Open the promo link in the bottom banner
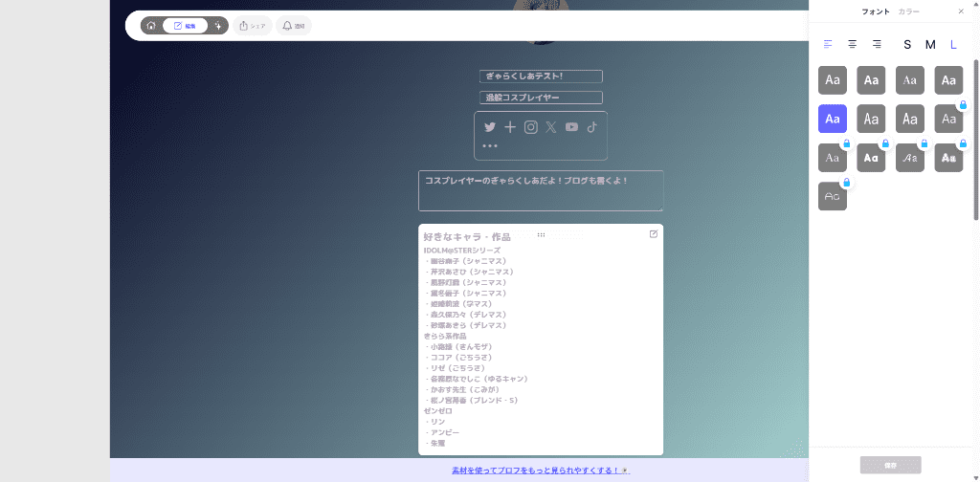Viewport: 980px width, 482px height. pos(541,471)
